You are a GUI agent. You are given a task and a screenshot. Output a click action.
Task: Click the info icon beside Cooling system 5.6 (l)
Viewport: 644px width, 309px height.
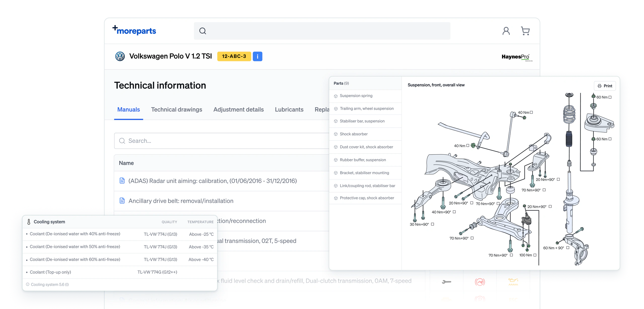click(28, 284)
